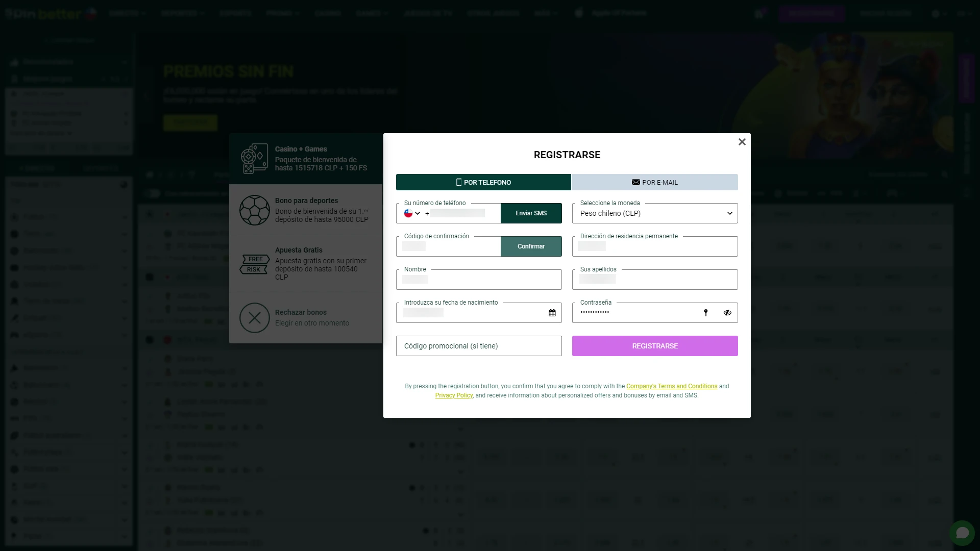Screen dimensions: 980x551
Task: Click the Código promocional input field
Action: tap(479, 346)
